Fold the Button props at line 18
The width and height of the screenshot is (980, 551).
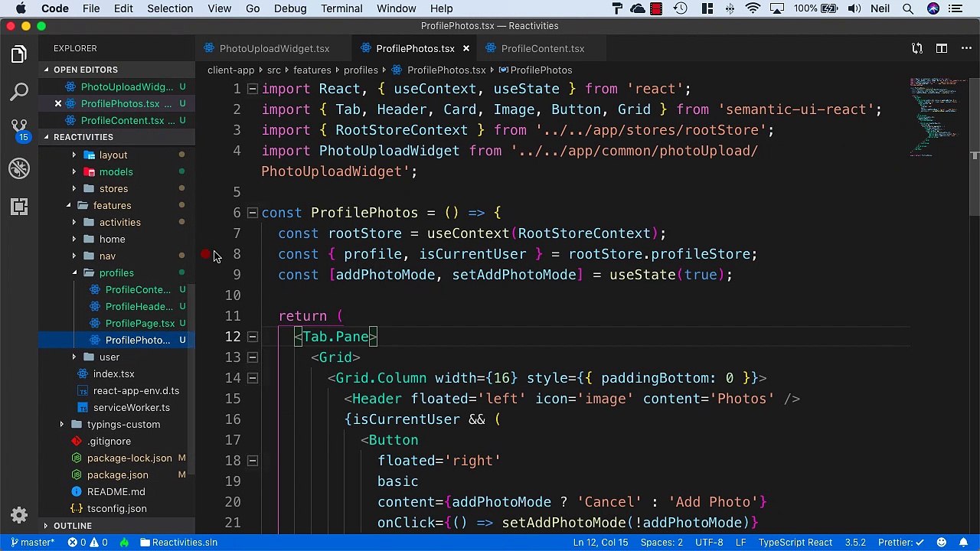252,461
